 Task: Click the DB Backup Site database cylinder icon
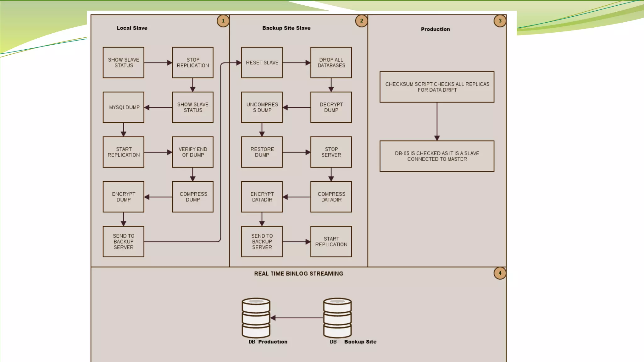pyautogui.click(x=337, y=317)
